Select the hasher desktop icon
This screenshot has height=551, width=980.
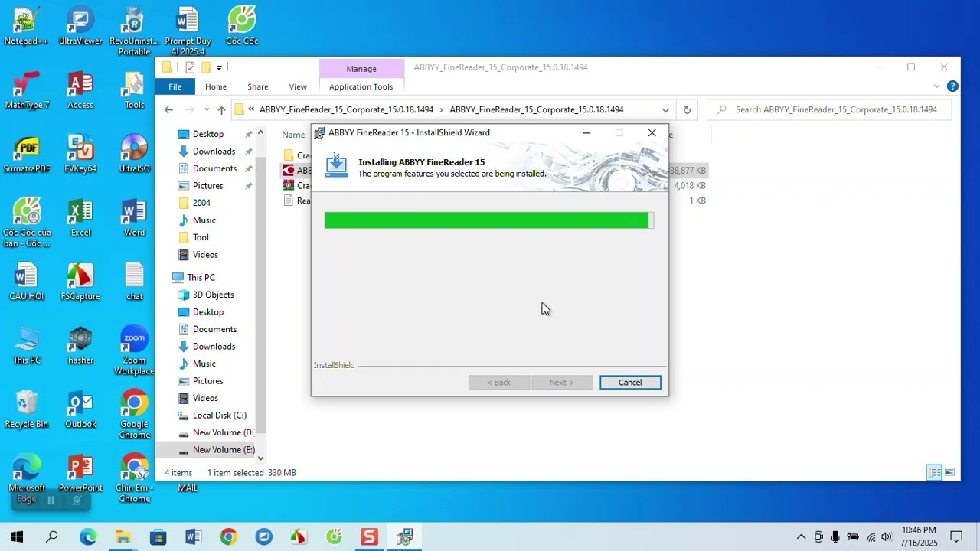pyautogui.click(x=80, y=347)
